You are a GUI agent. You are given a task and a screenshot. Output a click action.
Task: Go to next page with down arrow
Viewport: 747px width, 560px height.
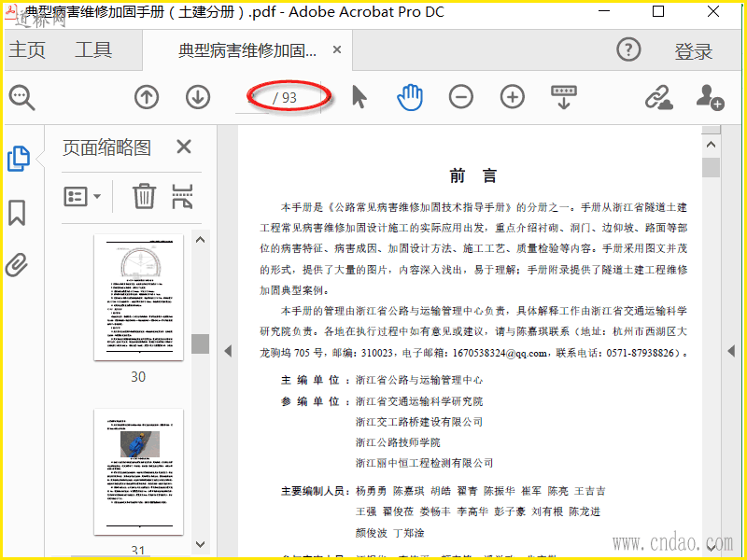click(x=198, y=97)
